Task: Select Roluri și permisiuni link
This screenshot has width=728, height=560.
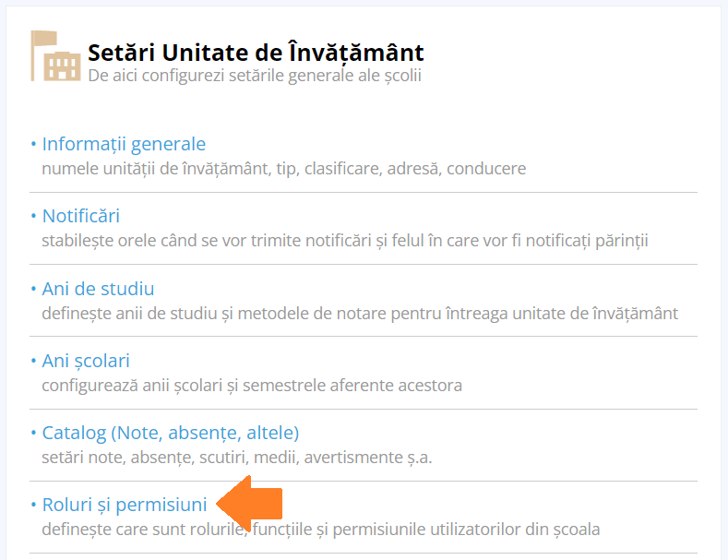Action: pyautogui.click(x=125, y=505)
